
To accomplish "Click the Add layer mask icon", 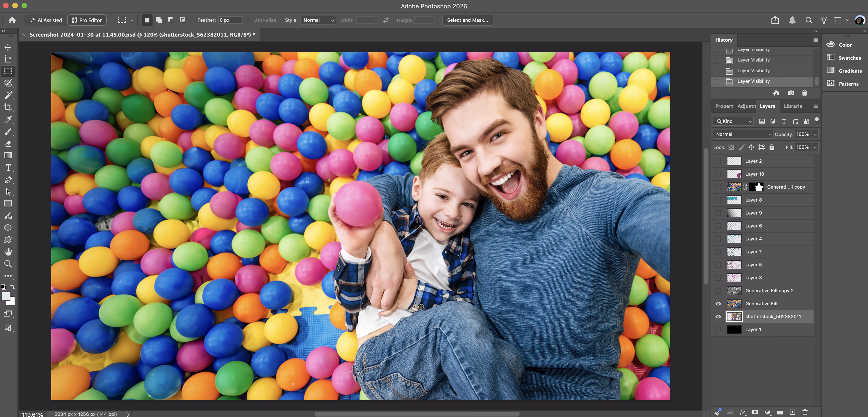I will [x=755, y=412].
